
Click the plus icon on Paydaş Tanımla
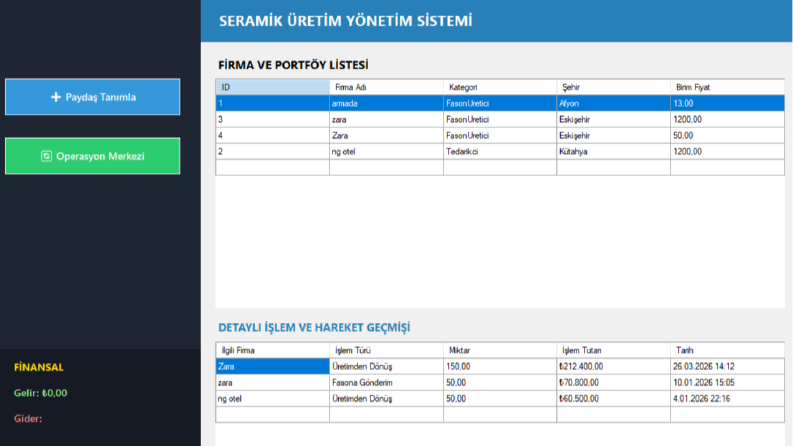(56, 97)
